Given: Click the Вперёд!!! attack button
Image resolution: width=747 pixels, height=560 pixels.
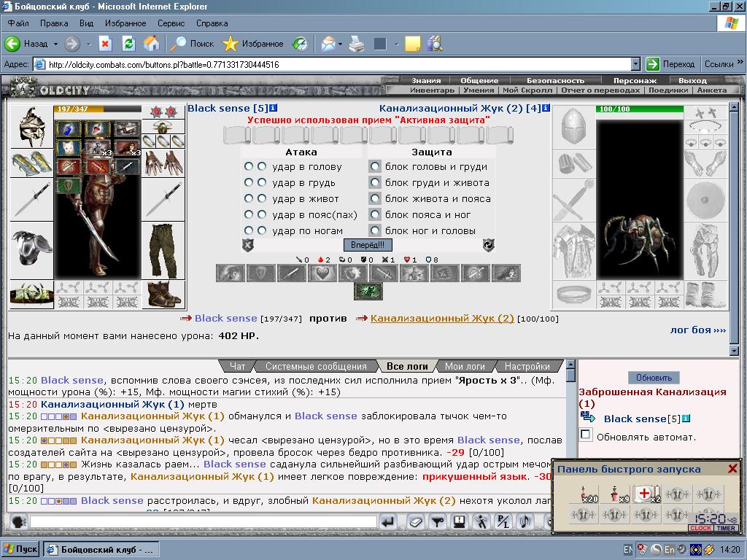Looking at the screenshot, I should [368, 245].
